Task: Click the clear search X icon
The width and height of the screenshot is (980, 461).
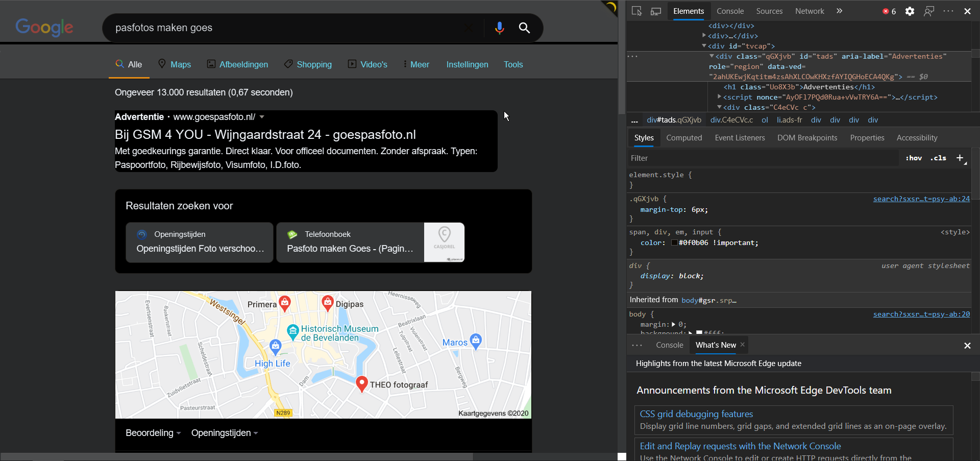Action: 469,28
